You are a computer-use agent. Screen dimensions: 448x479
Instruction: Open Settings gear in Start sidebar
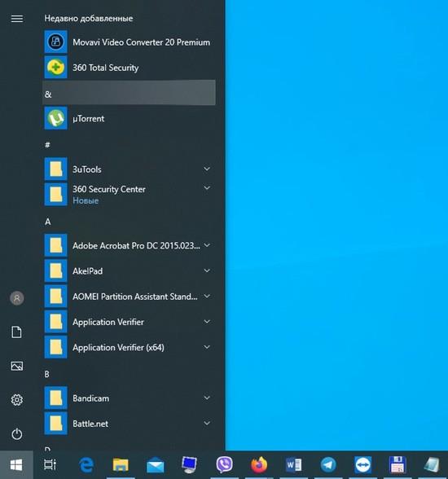(x=17, y=400)
